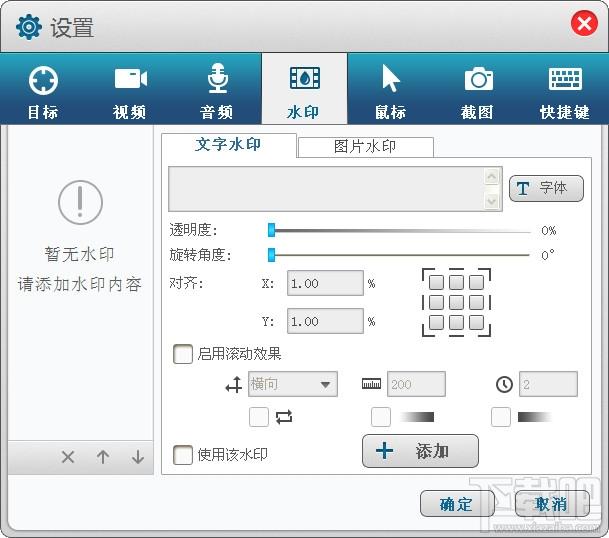Align watermark to bottom-right grid cell
Image resolution: width=609 pixels, height=538 pixels.
tap(477, 322)
